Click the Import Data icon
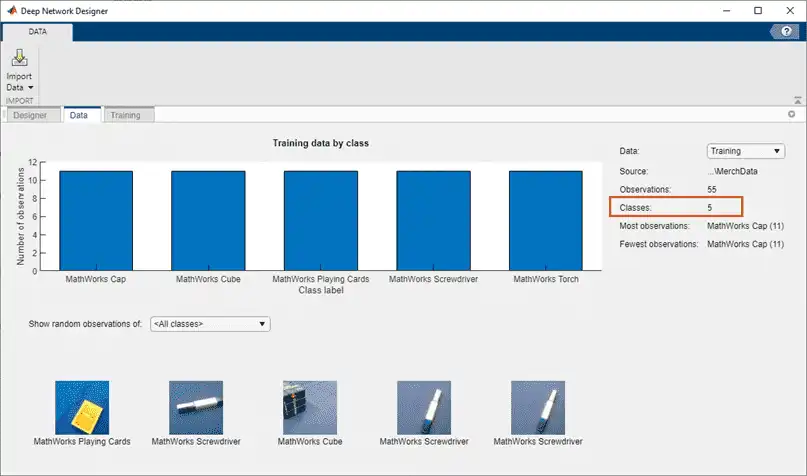The height and width of the screenshot is (476, 807). (x=20, y=58)
